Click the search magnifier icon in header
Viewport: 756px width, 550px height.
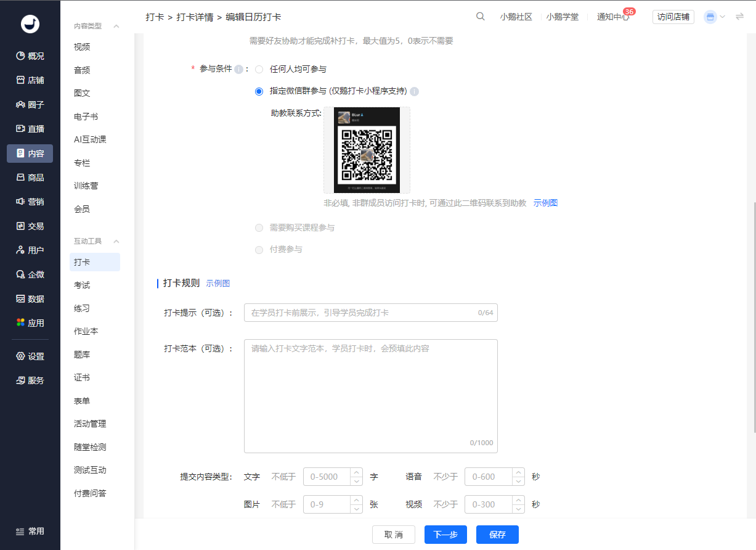point(481,17)
